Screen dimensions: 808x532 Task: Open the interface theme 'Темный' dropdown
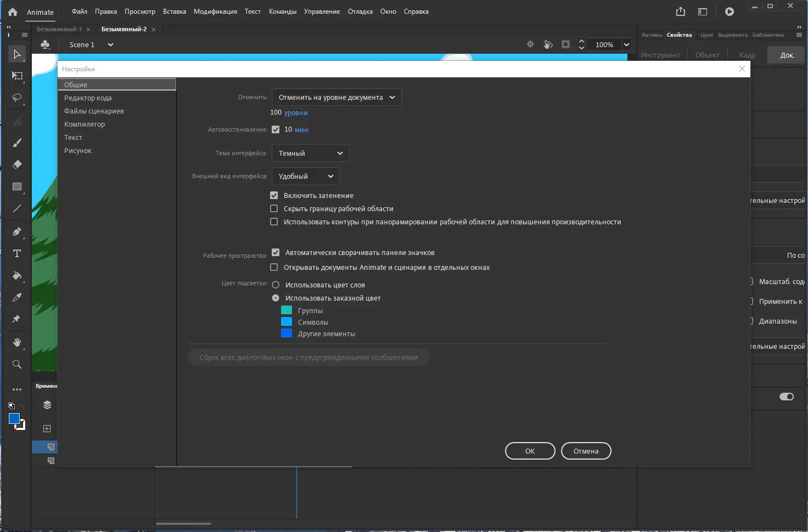coord(311,153)
